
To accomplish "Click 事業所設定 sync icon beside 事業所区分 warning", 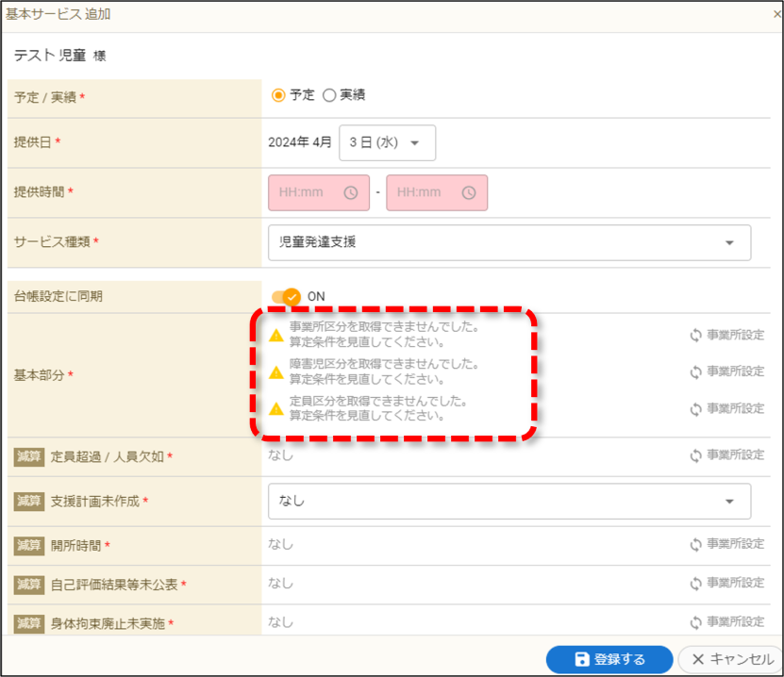I will coord(696,336).
